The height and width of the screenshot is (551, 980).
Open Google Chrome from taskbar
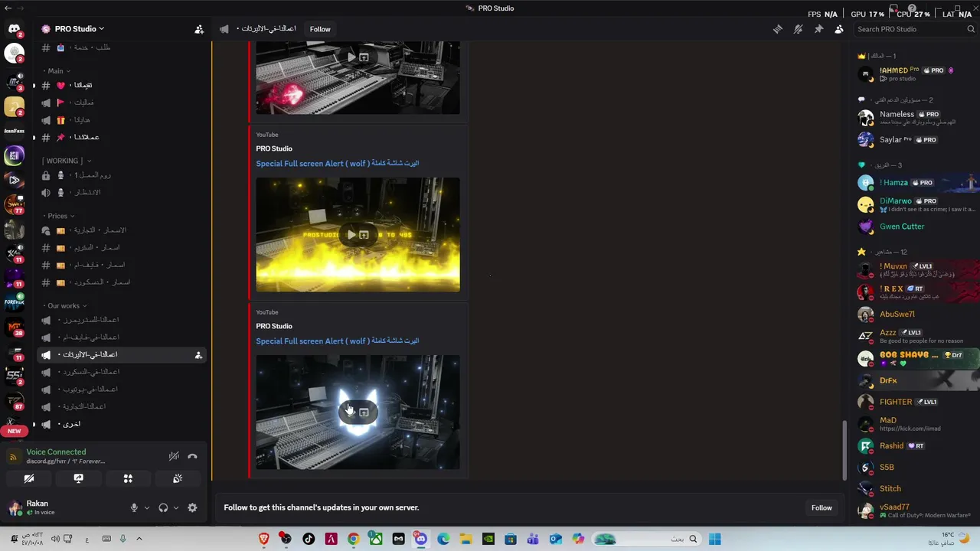[x=353, y=539]
